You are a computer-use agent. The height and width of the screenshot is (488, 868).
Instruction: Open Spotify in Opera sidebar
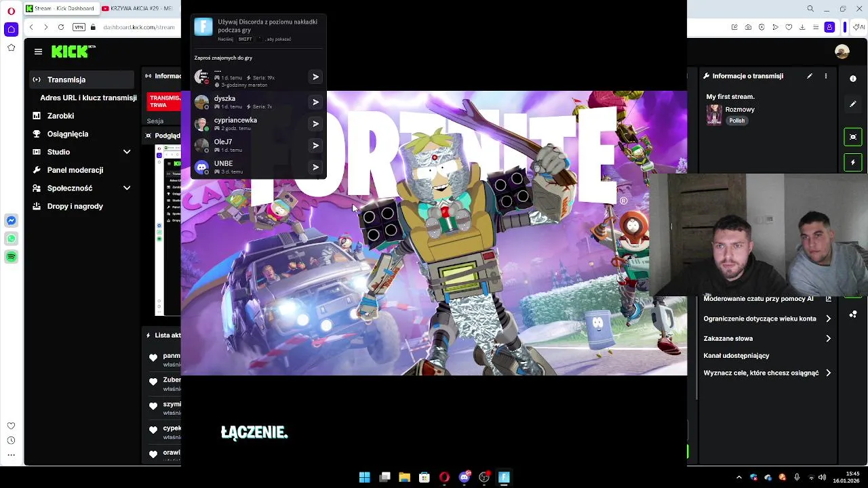coord(11,257)
